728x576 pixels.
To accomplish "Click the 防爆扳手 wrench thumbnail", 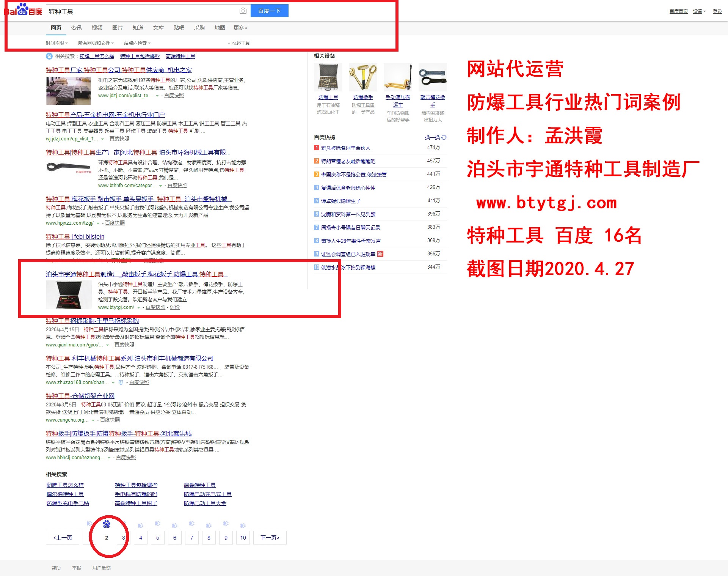I will coord(363,77).
